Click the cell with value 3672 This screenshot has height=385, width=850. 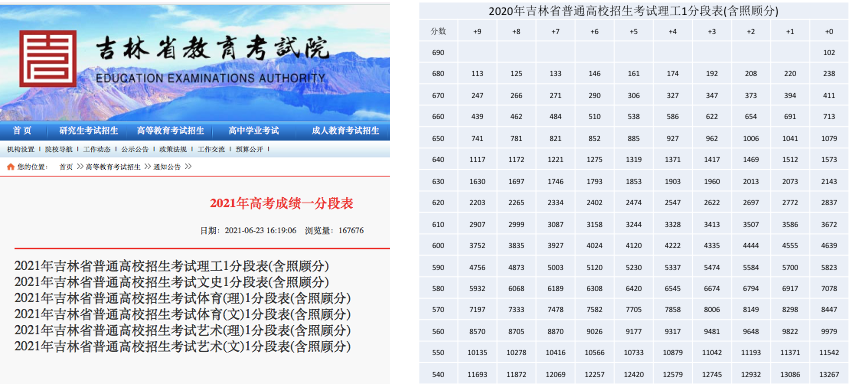click(829, 224)
